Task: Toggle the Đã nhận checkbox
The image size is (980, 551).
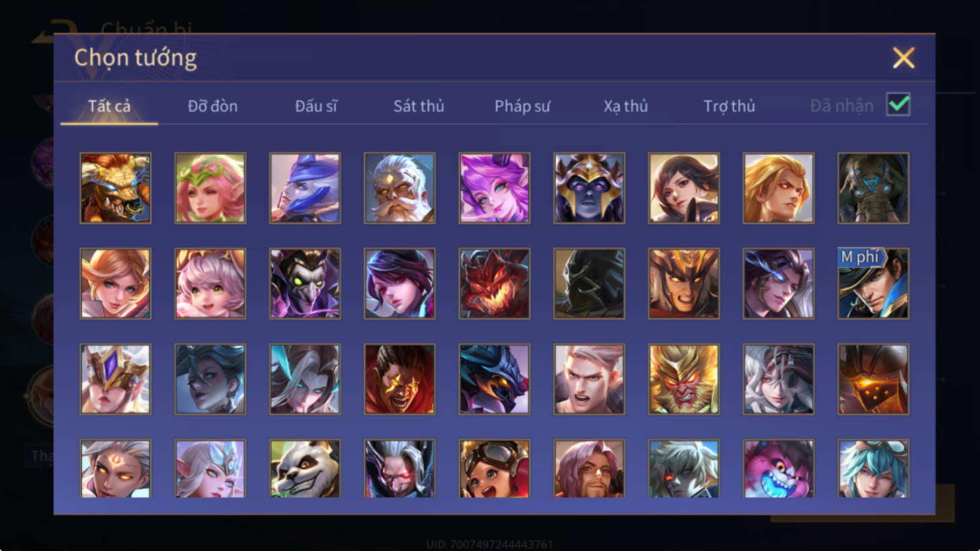Action: click(898, 104)
